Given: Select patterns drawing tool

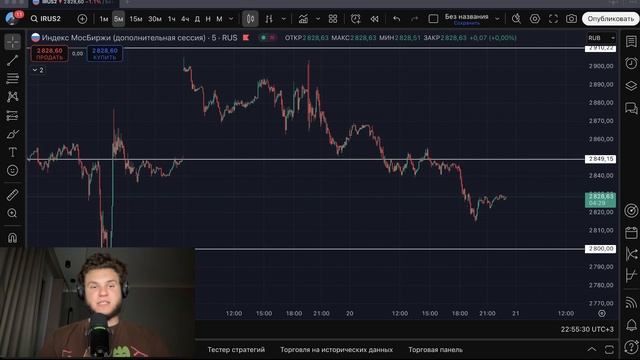Looking at the screenshot, I should 13,97.
